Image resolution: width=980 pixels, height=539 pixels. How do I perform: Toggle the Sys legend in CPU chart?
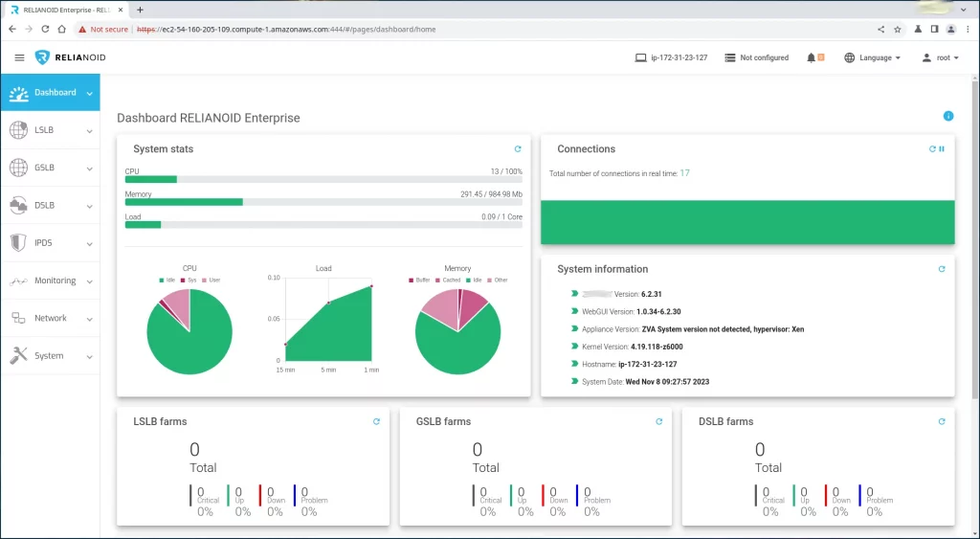pos(189,281)
